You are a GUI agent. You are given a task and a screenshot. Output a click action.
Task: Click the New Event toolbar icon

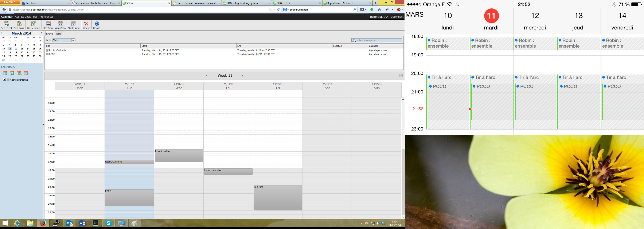(6, 25)
